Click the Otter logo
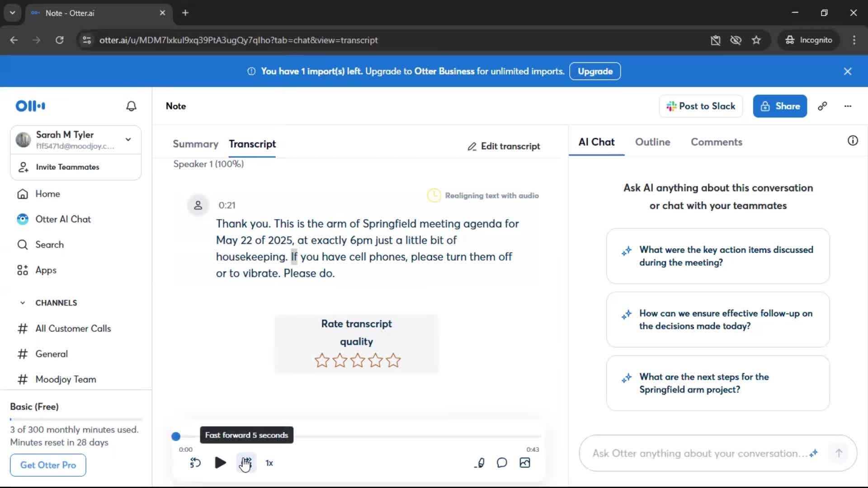 (30, 106)
